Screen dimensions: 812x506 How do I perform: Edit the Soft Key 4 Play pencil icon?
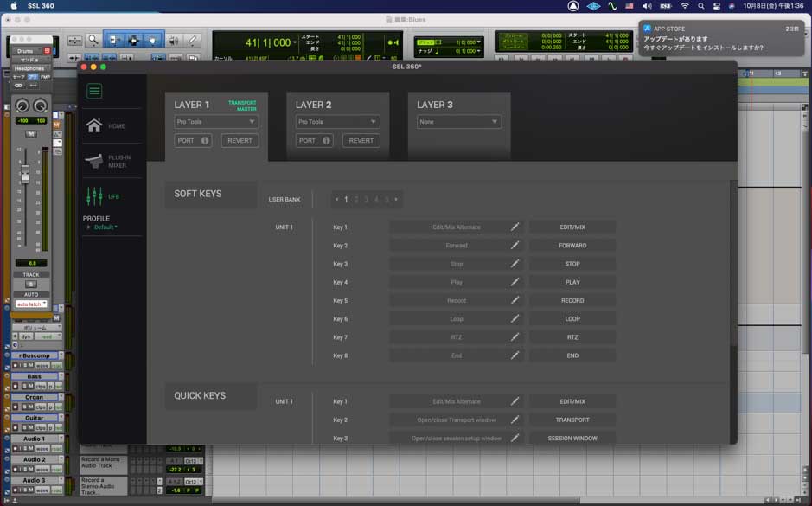click(x=515, y=282)
